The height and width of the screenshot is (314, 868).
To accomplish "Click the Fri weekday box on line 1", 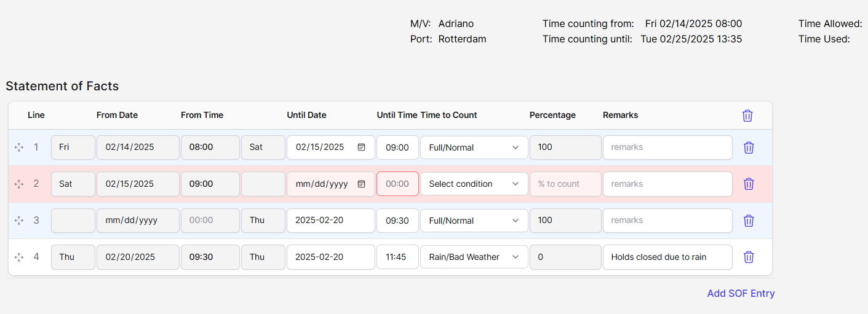I will coord(73,147).
